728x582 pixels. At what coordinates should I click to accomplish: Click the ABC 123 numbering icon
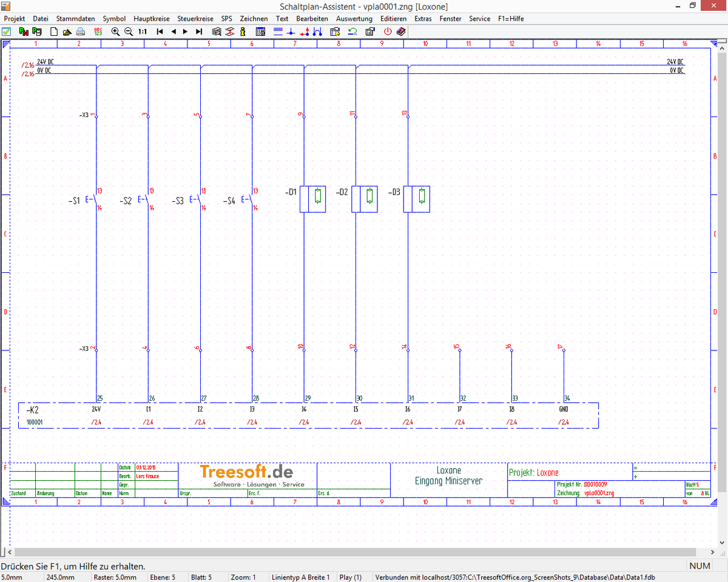pyautogui.click(x=98, y=32)
